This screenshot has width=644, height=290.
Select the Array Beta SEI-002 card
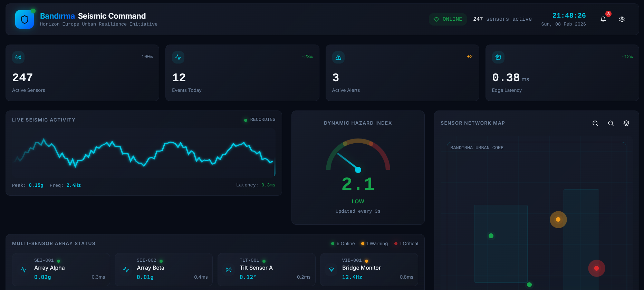coord(164,270)
